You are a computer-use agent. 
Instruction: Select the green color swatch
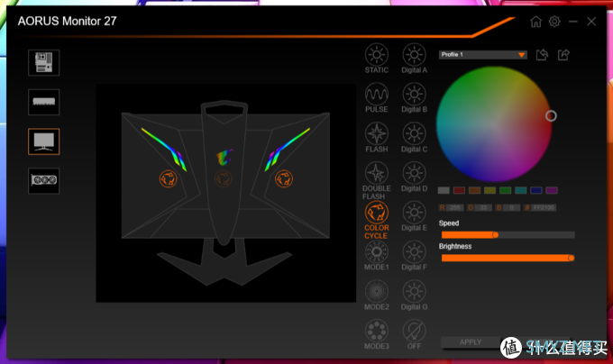pos(505,190)
